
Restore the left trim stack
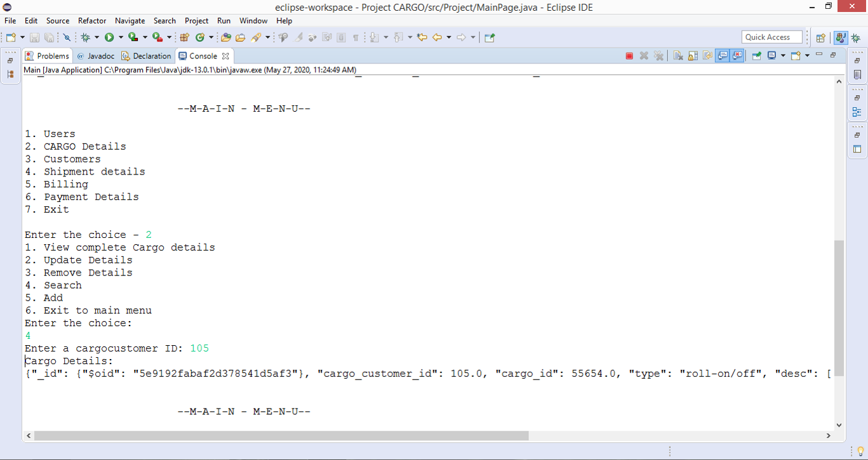[x=10, y=61]
